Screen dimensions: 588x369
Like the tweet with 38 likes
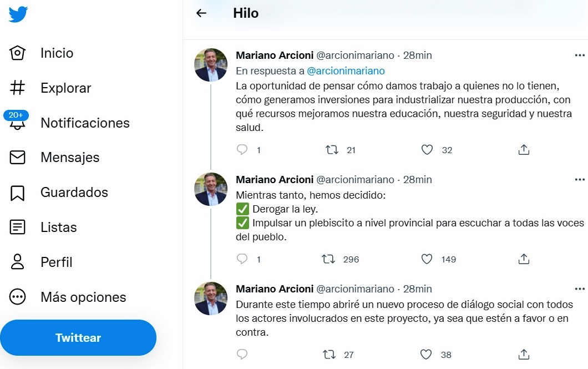pyautogui.click(x=426, y=355)
